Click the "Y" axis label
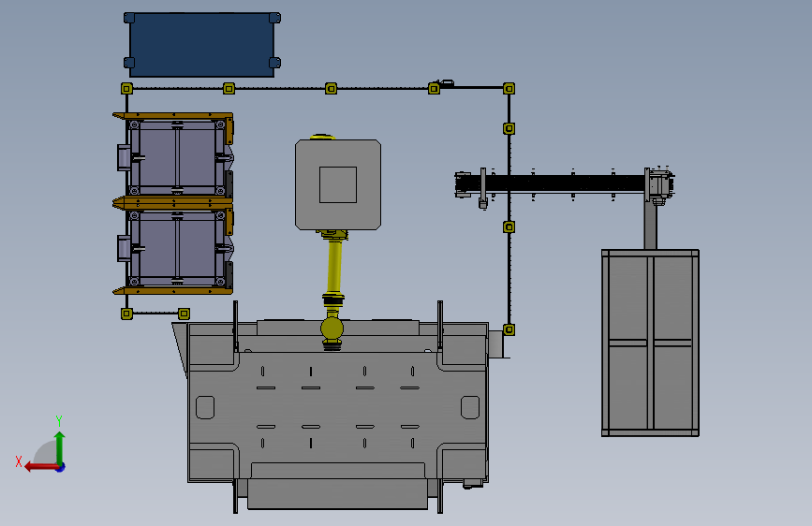Screen dimensions: 812x526 pyautogui.click(x=59, y=420)
